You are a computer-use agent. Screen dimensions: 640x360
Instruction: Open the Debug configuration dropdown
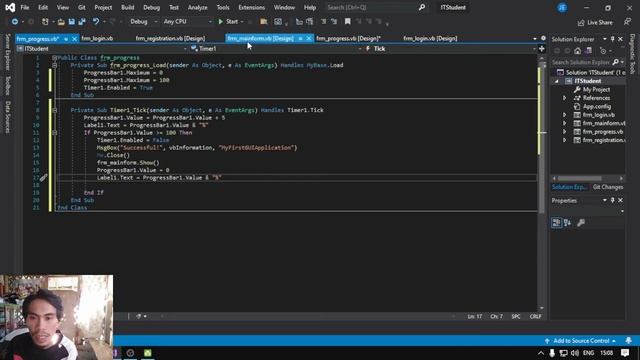pyautogui.click(x=156, y=22)
